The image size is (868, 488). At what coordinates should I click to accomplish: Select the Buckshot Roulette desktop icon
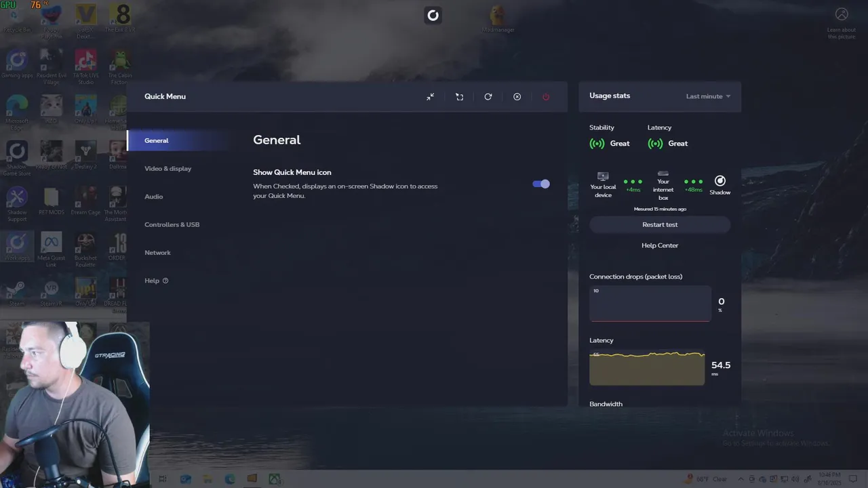[x=85, y=249]
